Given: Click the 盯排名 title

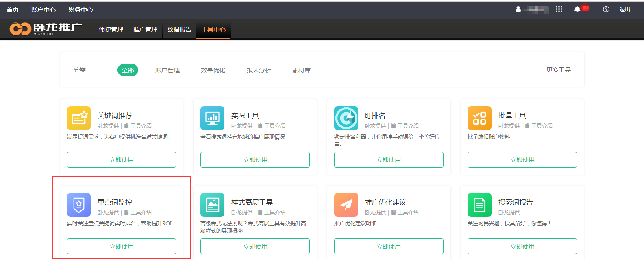Looking at the screenshot, I should point(375,116).
